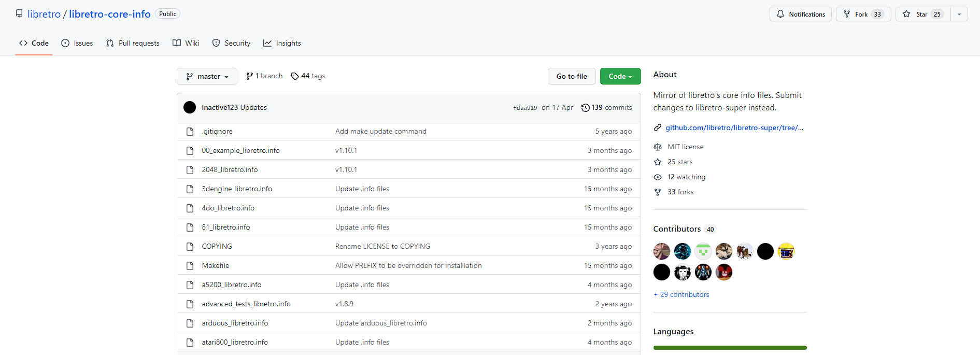Click the history clock icon beside 139 commits
Screen dimensions: 980x355
coord(585,108)
